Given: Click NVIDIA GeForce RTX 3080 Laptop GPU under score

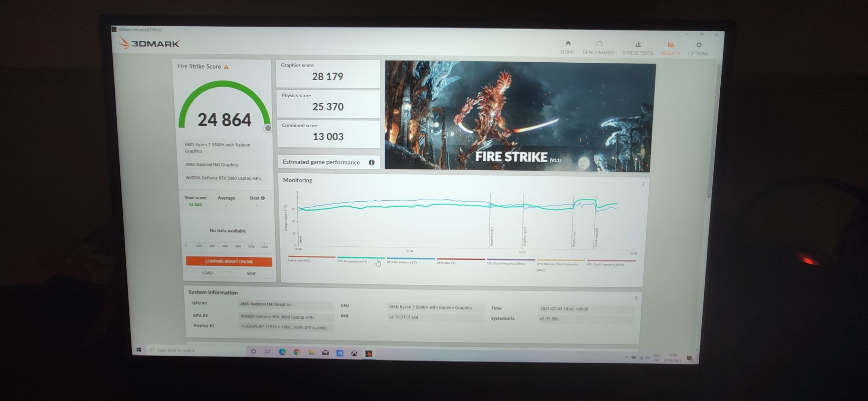Looking at the screenshot, I should (224, 178).
